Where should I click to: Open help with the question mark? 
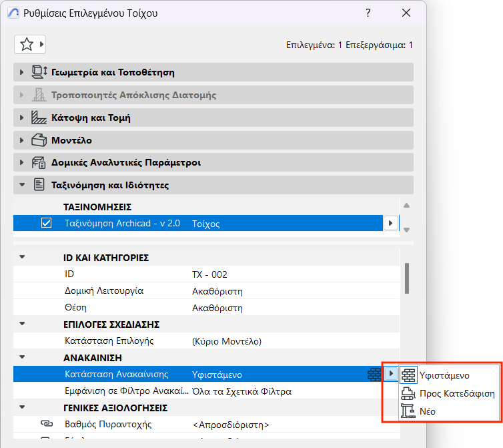pos(368,13)
